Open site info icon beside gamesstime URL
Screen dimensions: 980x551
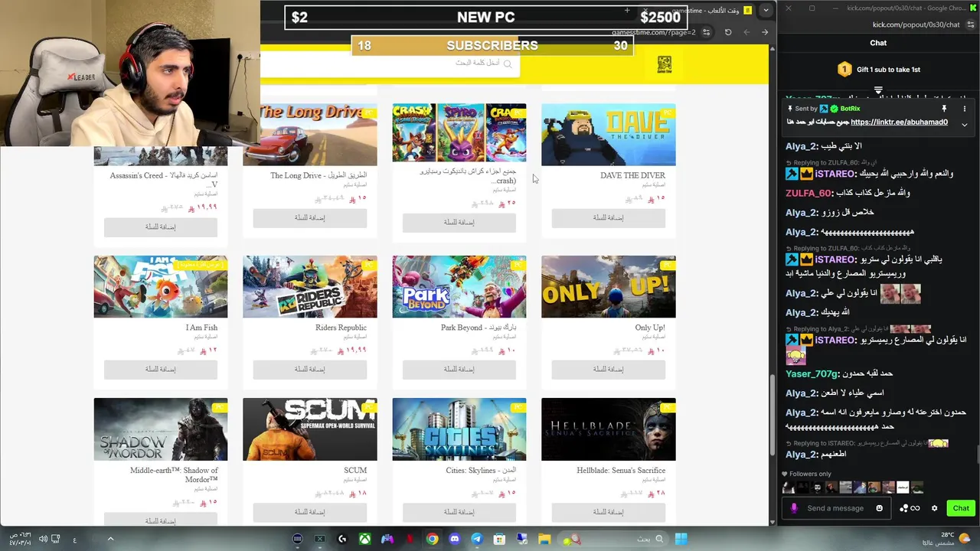[x=707, y=32]
